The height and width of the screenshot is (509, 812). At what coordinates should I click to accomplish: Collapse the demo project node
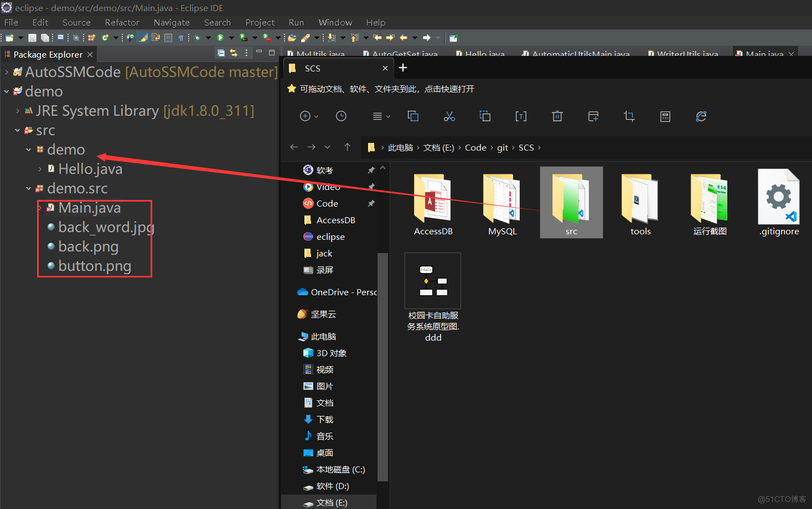tap(7, 91)
